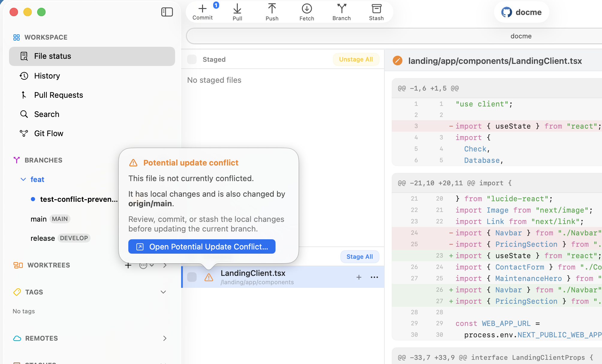Click the MAIN badge label
This screenshot has width=602, height=364.
60,219
